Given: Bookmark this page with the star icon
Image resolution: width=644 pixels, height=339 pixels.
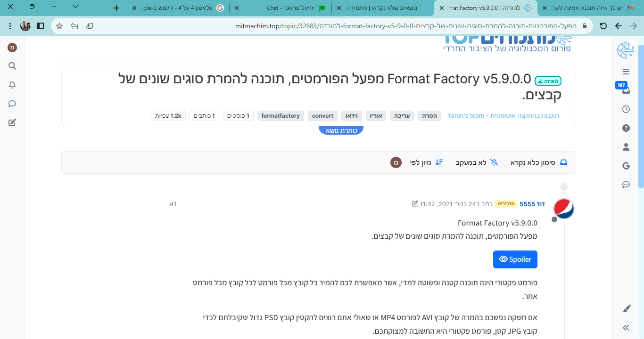Looking at the screenshot, I should [59, 26].
